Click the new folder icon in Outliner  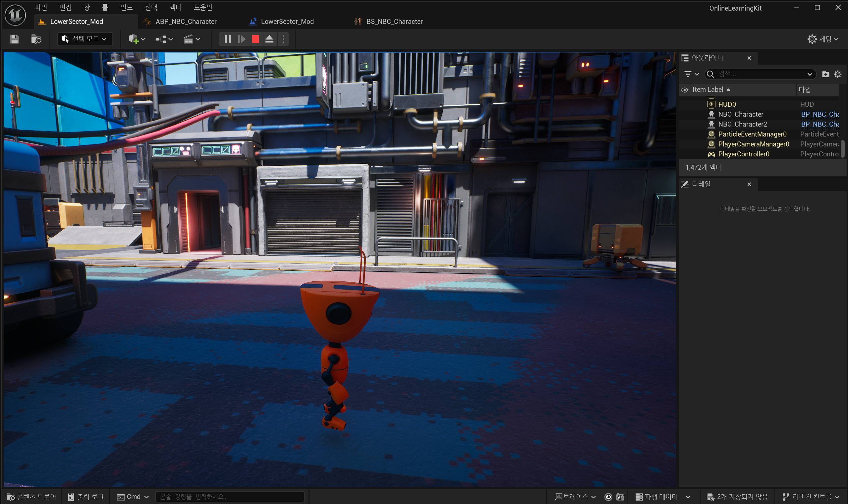825,74
